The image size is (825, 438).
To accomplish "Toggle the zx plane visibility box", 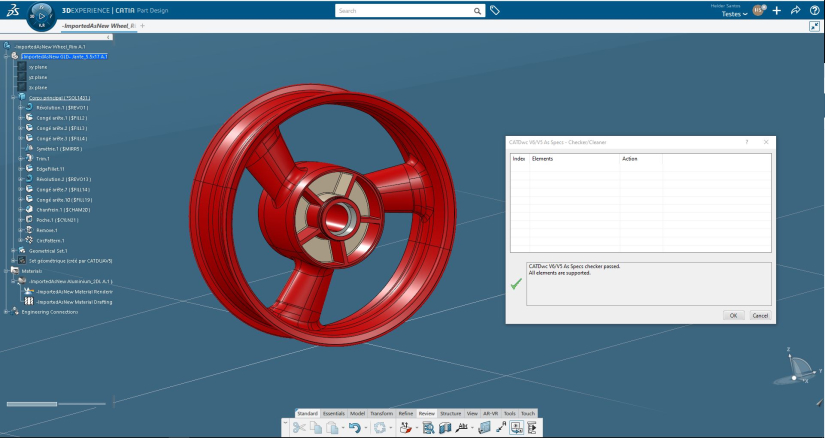I will (21, 87).
